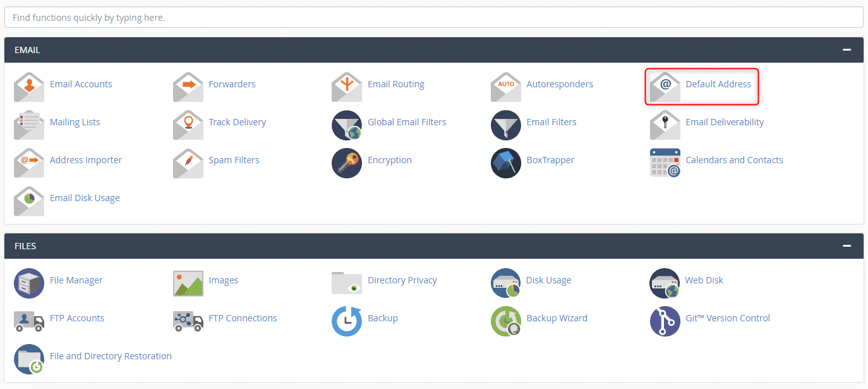Open the highlighted Default Address tool
868x389 pixels.
(x=701, y=87)
